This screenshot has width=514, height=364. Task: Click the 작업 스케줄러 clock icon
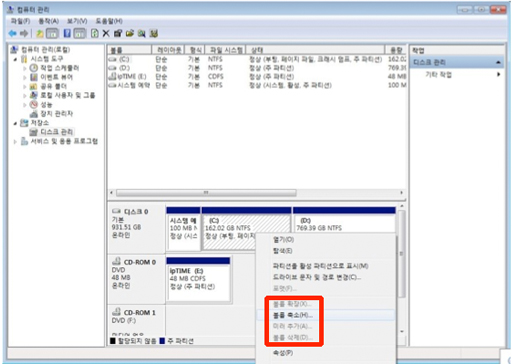point(34,68)
